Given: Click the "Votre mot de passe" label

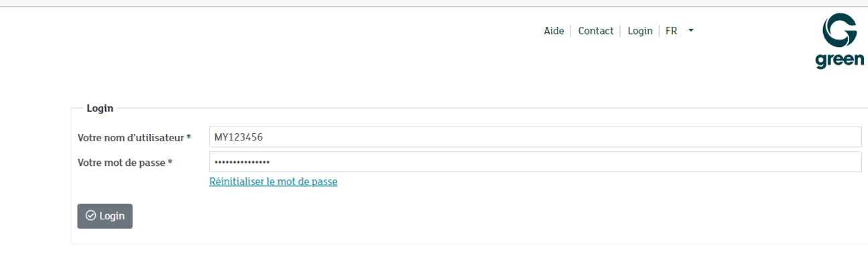Looking at the screenshot, I should [122, 162].
